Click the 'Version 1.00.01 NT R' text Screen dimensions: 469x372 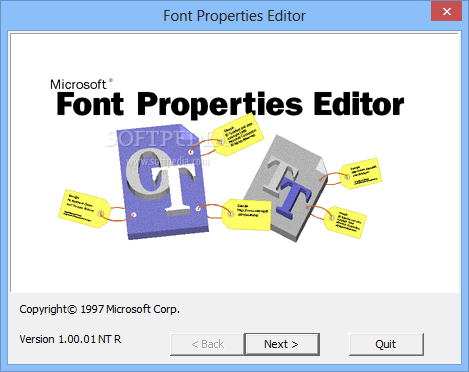[x=70, y=339]
